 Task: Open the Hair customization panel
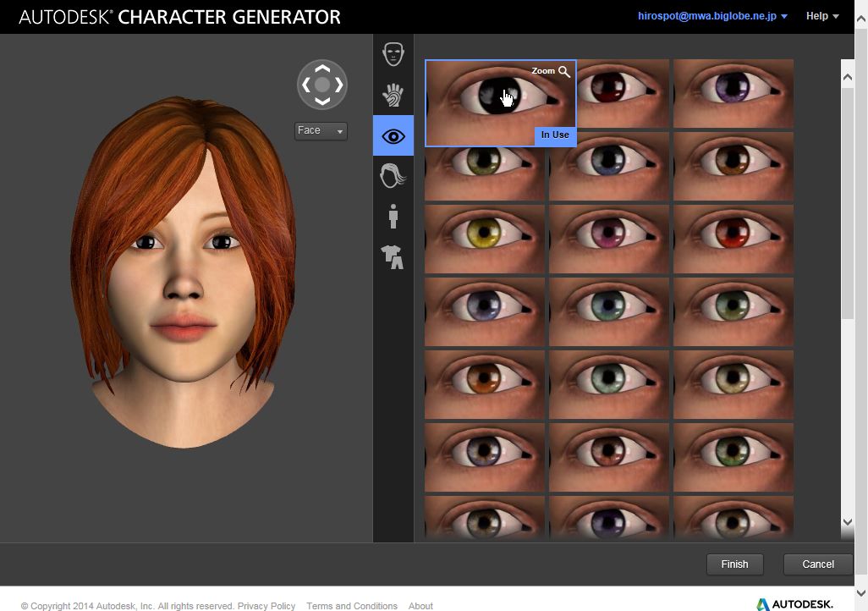pos(393,176)
